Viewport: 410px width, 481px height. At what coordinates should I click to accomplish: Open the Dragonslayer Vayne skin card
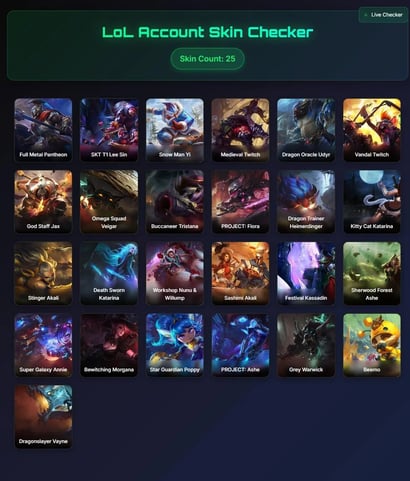(x=43, y=416)
